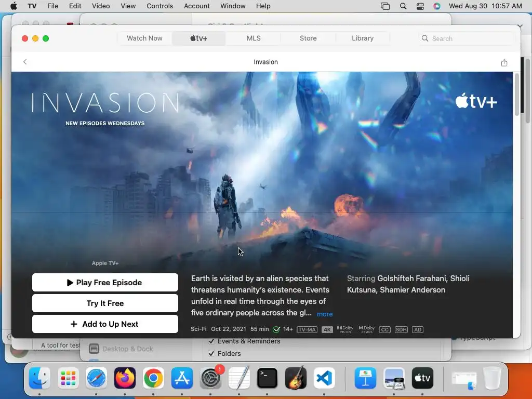The height and width of the screenshot is (399, 532).
Task: Open Keynote from the Dock
Action: [365, 378]
